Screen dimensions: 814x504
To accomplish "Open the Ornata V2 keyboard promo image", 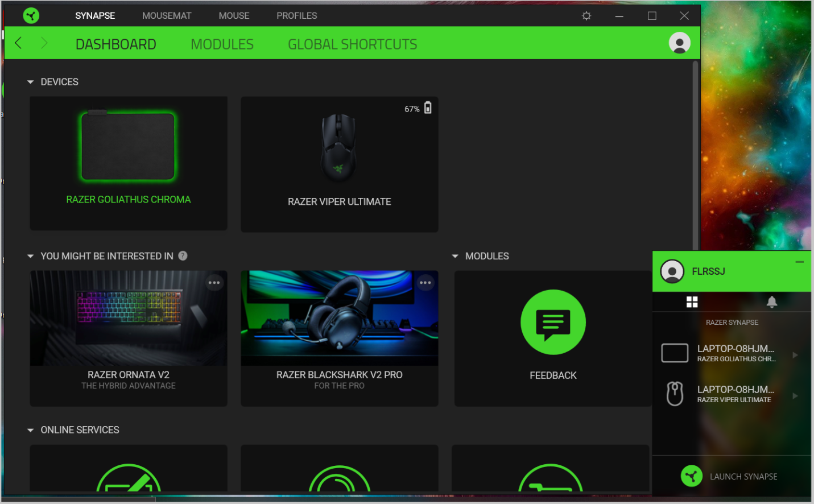I will click(129, 318).
